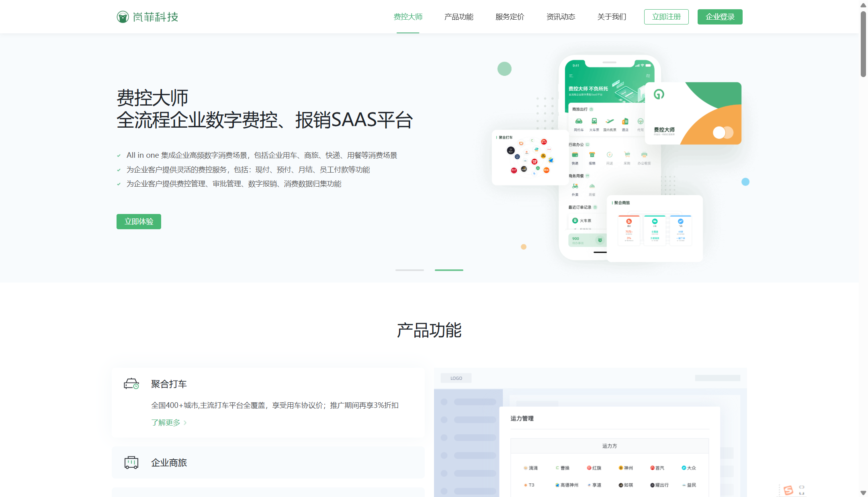Screen dimensions: 868x497
Task: Select the 企业商旅 suitcase icon
Action: (x=132, y=462)
